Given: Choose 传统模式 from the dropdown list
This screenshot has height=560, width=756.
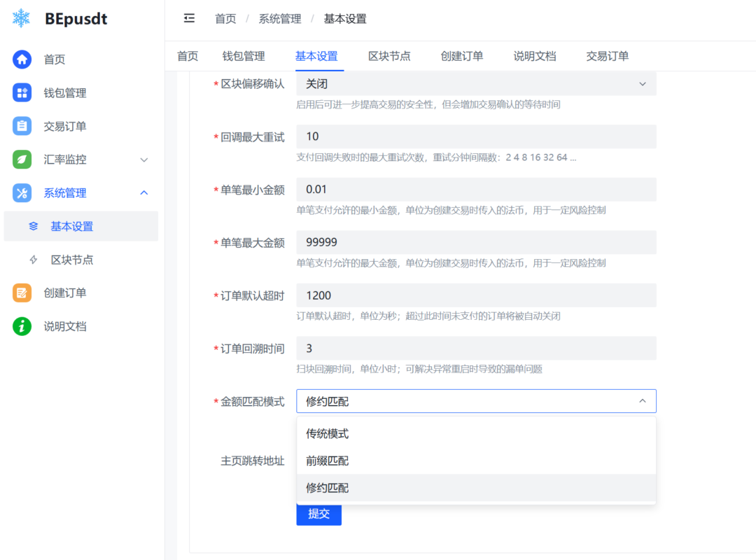Looking at the screenshot, I should 476,433.
